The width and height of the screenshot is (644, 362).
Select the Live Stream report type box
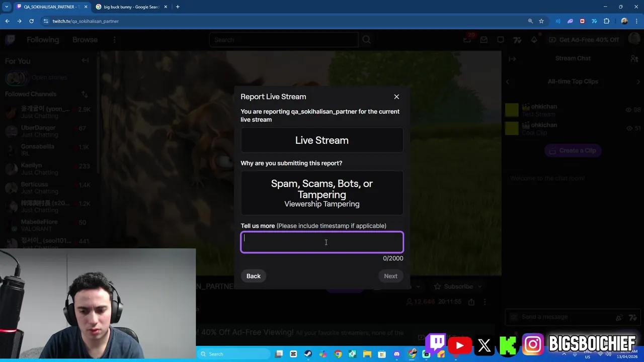pos(322,140)
